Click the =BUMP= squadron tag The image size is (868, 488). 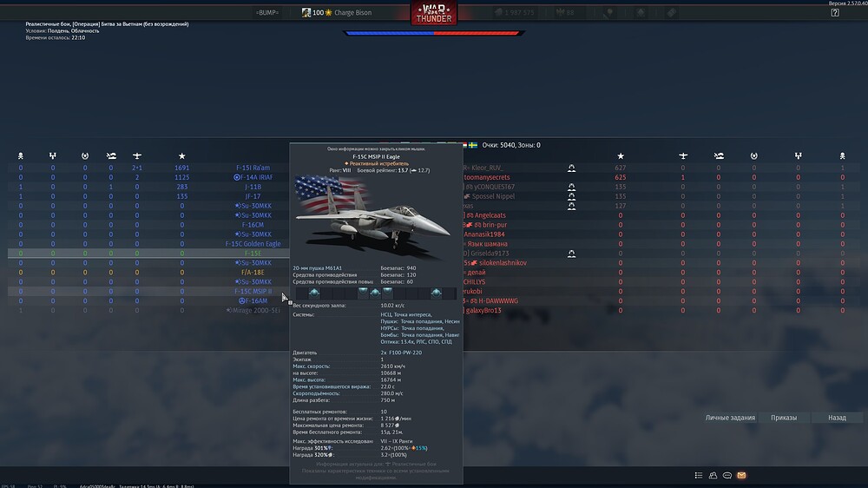pyautogui.click(x=267, y=12)
